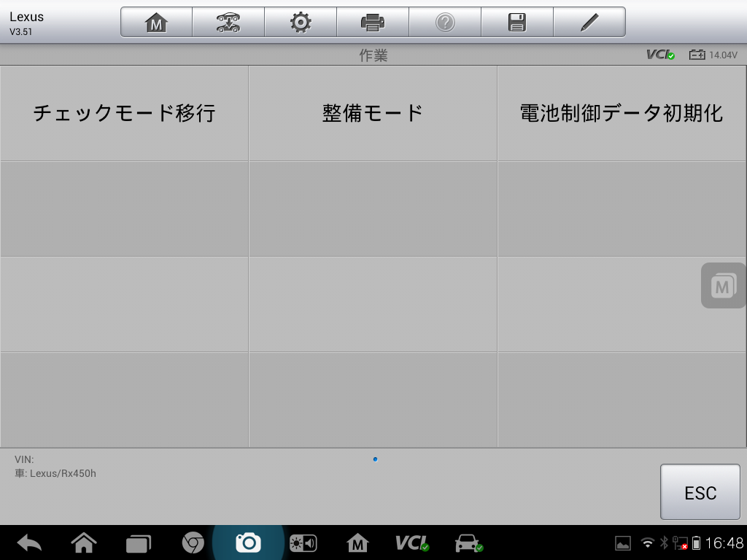Open VCI Manager from the navigation bar
Viewport: 747px width, 560px height.
413,542
